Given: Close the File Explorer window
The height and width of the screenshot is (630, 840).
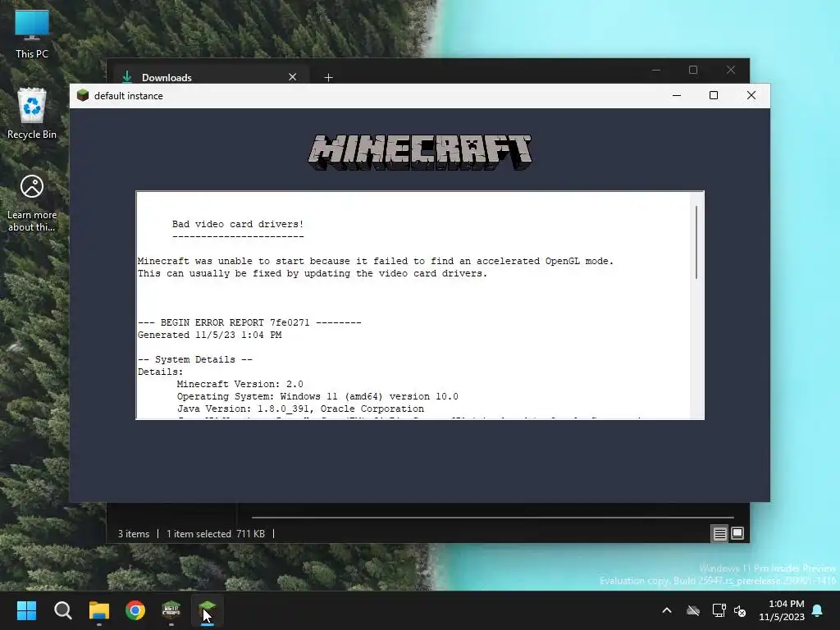Looking at the screenshot, I should [x=731, y=71].
